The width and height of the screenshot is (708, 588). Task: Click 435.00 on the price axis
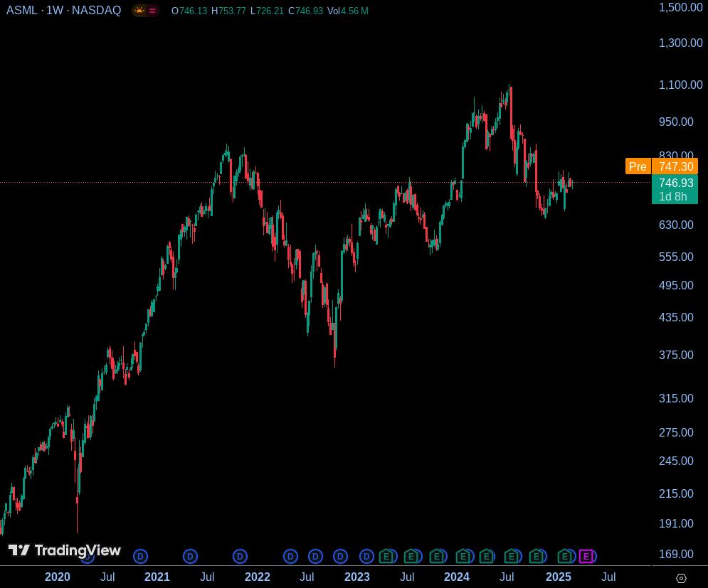[676, 317]
